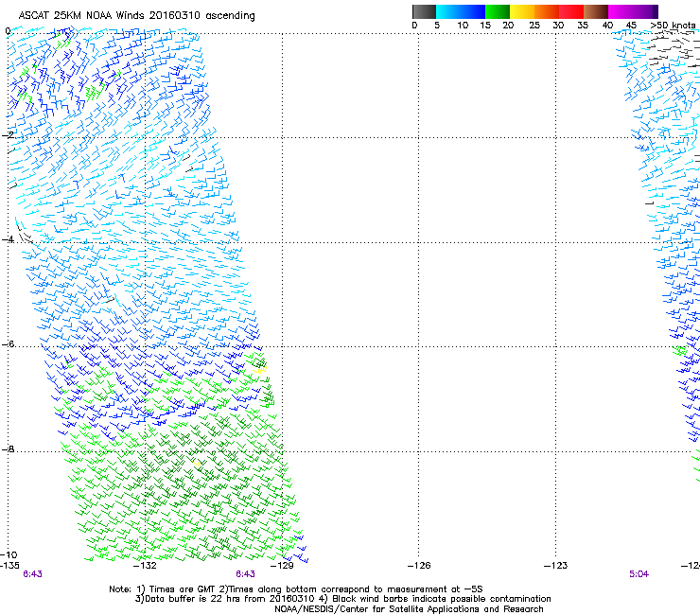Screen dimensions: 700x615
Task: Click the latitude label '-2' on left axis
Action: click(9, 134)
